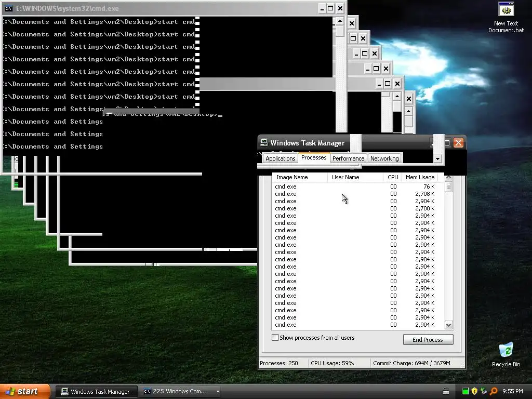The image size is (532, 399).
Task: Sort processes by Mem Usage column
Action: (x=420, y=177)
